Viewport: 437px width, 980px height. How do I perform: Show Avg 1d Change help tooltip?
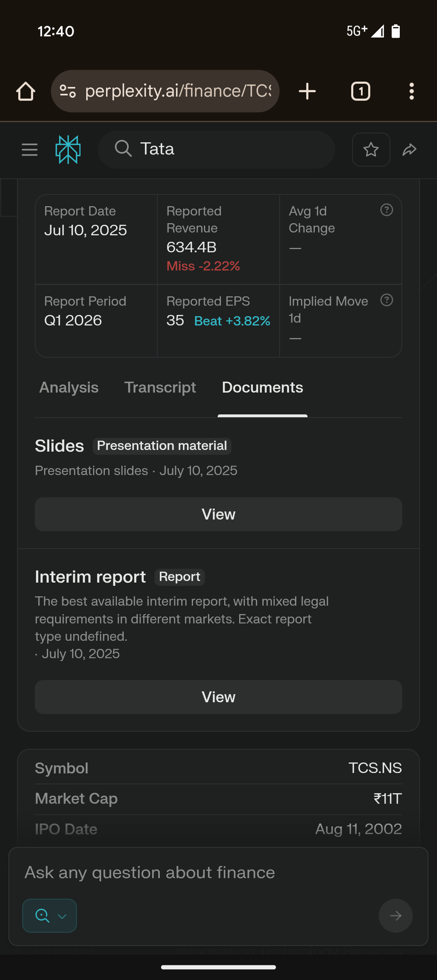(x=386, y=210)
